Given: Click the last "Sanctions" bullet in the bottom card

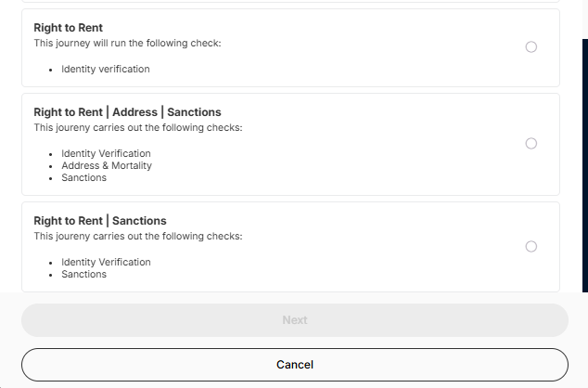Looking at the screenshot, I should pyautogui.click(x=84, y=274).
